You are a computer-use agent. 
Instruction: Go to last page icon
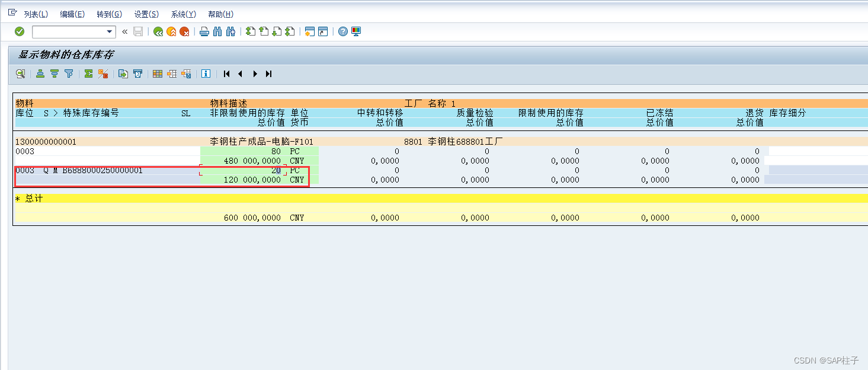pos(290,31)
